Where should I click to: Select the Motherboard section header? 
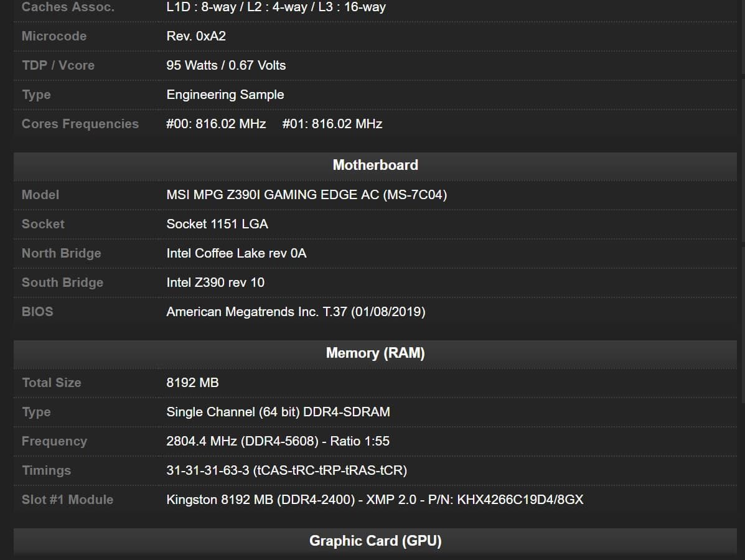point(375,165)
